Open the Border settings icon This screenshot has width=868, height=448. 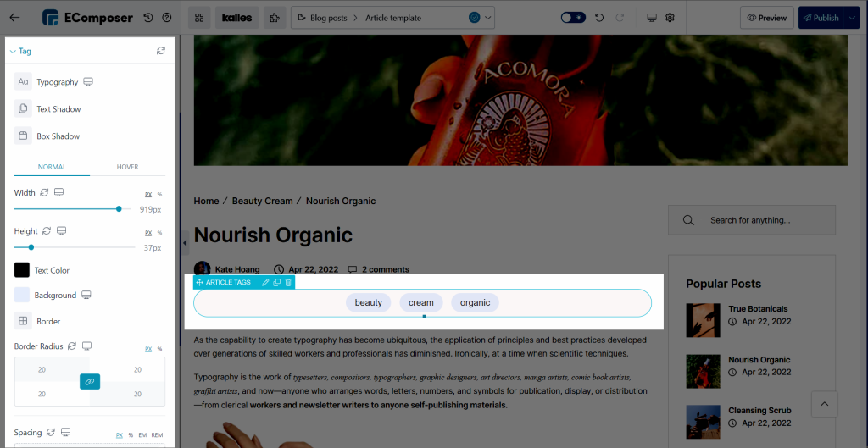click(x=23, y=322)
